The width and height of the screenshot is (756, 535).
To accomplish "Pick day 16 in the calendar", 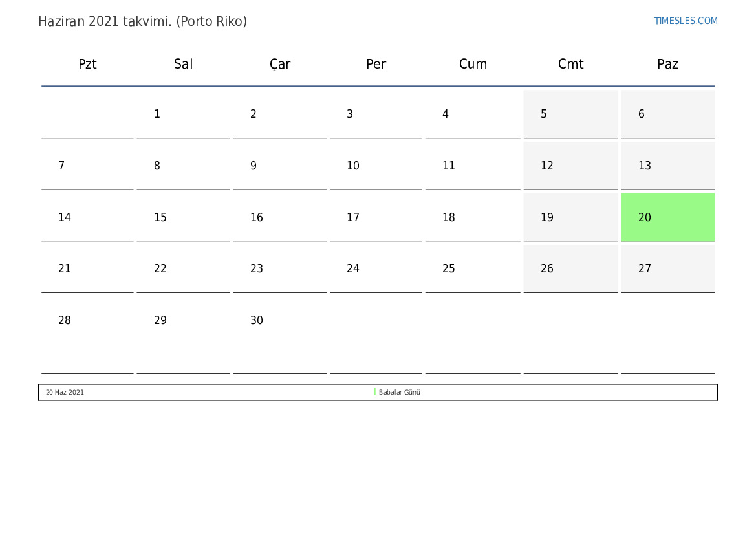I will 279,217.
